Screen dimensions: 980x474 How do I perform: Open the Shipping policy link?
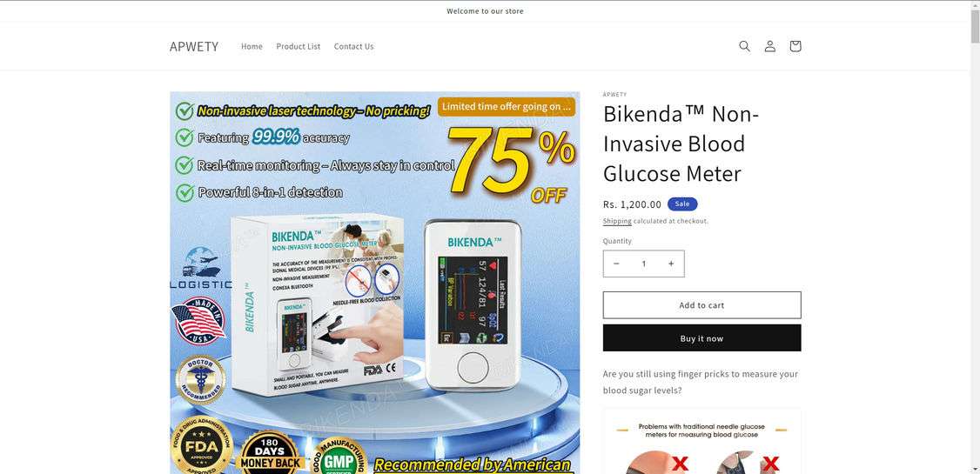[x=617, y=221]
